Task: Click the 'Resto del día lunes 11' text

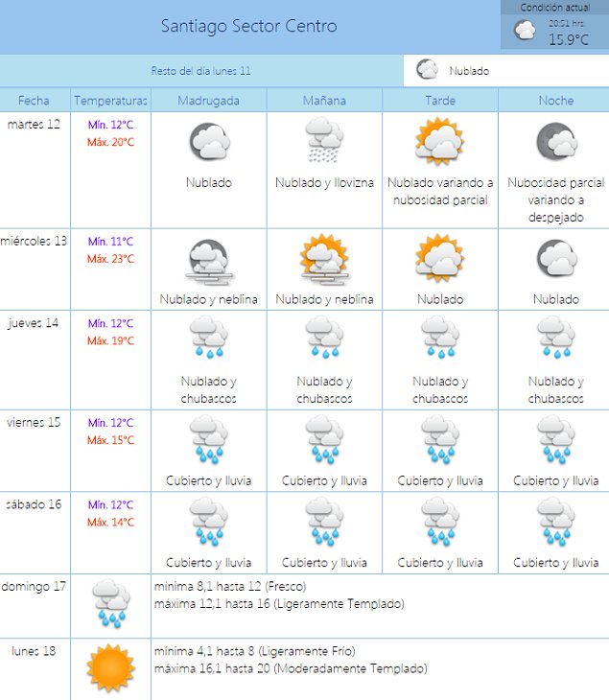Action: pyautogui.click(x=201, y=71)
